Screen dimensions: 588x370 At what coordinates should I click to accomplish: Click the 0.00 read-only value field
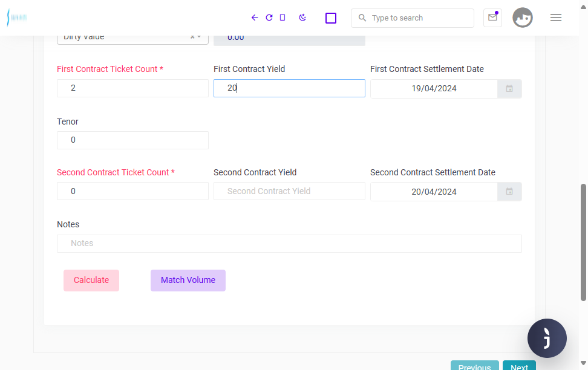pyautogui.click(x=289, y=41)
